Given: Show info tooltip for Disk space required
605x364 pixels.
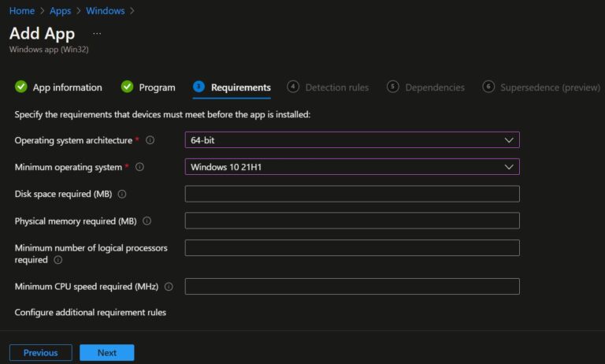Looking at the screenshot, I should point(122,194).
